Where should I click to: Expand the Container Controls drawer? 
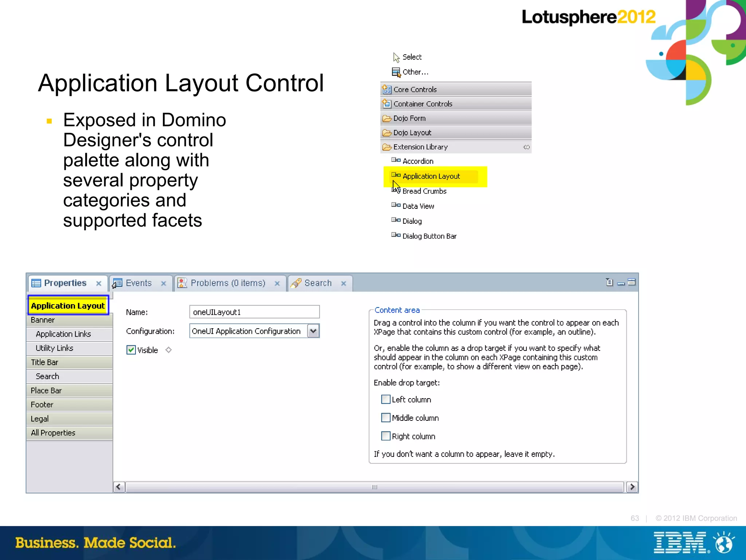tap(456, 104)
